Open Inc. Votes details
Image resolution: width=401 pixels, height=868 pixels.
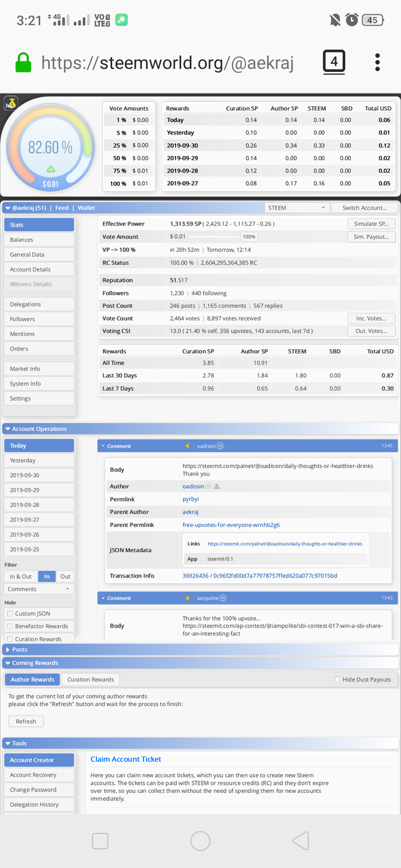pos(372,319)
